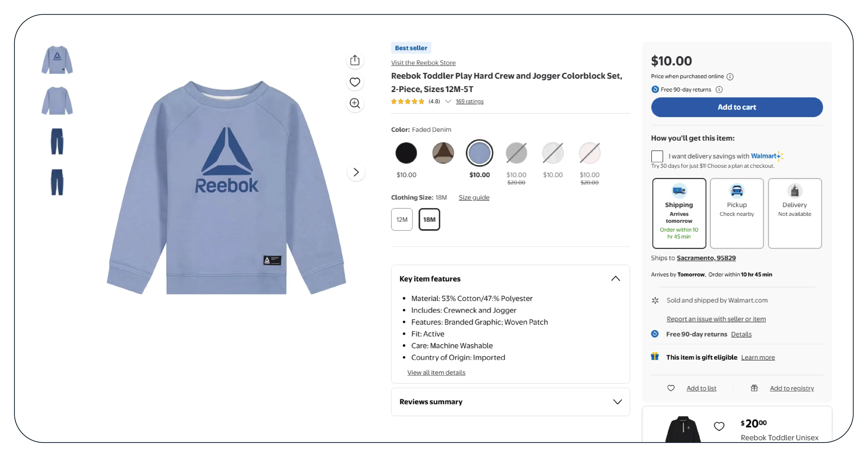Image resolution: width=868 pixels, height=457 pixels.
Task: Click Learn more about gift eligibility
Action: [758, 357]
